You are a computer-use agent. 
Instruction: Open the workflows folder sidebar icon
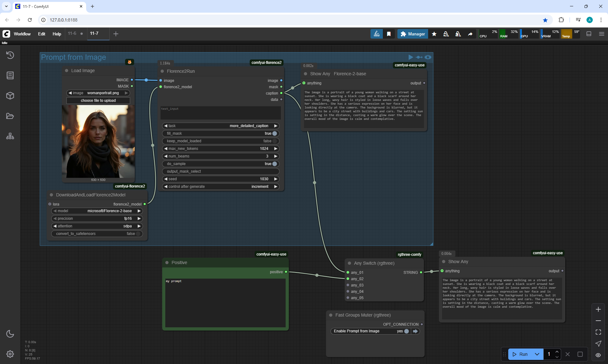[10, 116]
